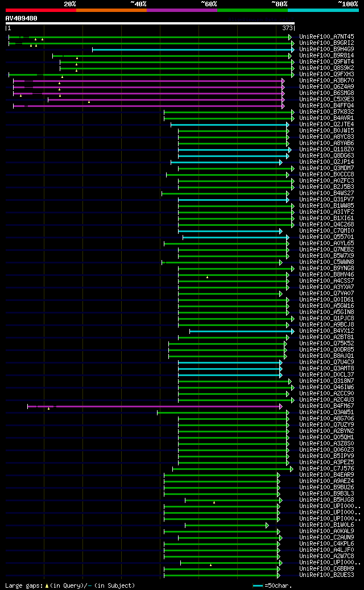Click the green alignment bar for UniRef100_C7J576
The width and height of the screenshot is (364, 590).
click(231, 469)
